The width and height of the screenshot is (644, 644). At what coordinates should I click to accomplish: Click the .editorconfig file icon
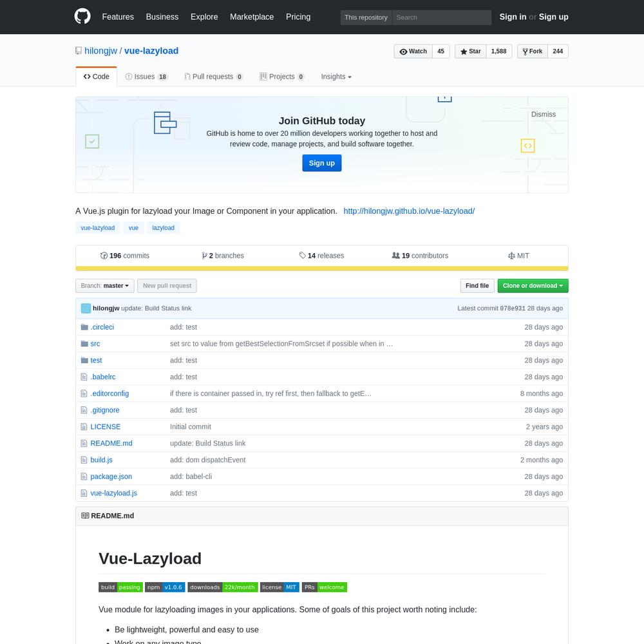point(84,393)
